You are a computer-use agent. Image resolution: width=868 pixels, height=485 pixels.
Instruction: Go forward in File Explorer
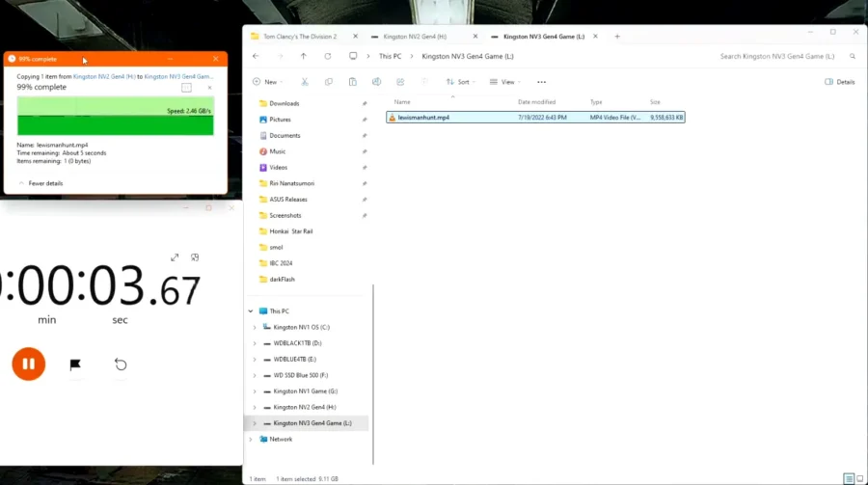coord(280,56)
